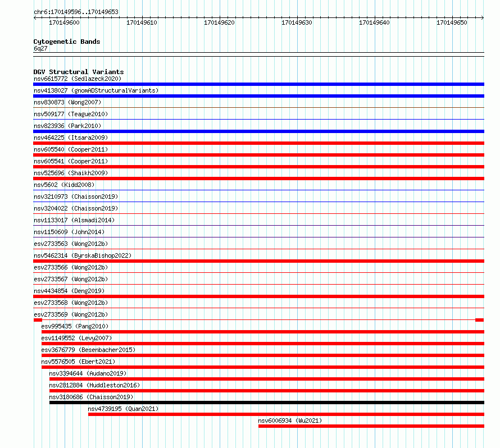Image resolution: width=500 pixels, height=448 pixels.
Task: Click the black bar under nsv3180686
Action: pos(267,403)
